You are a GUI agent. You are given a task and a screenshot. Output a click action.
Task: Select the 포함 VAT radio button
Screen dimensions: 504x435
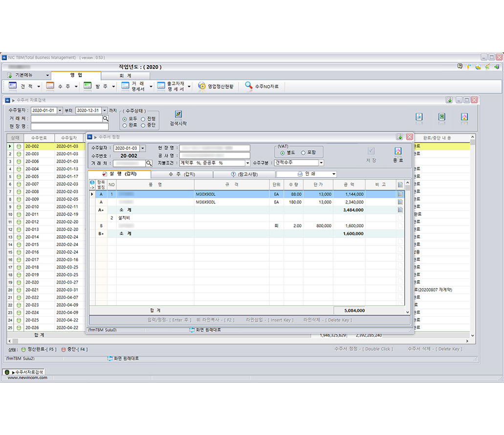click(x=303, y=153)
